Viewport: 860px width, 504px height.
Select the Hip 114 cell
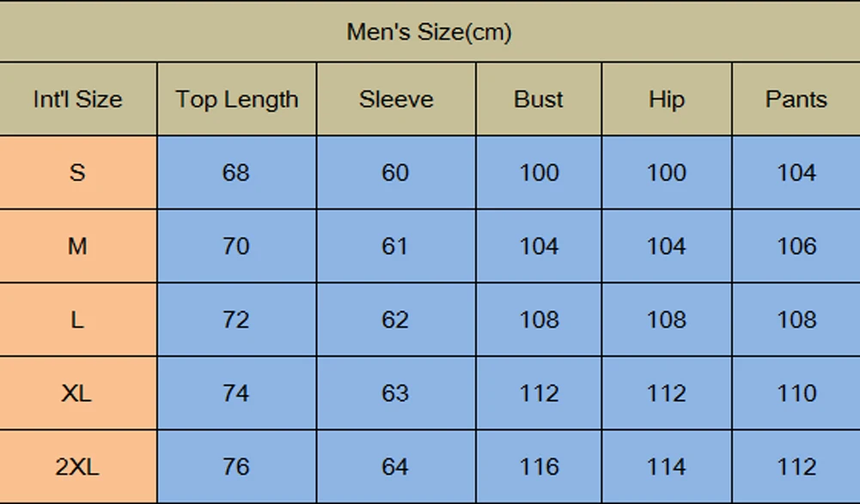[667, 467]
